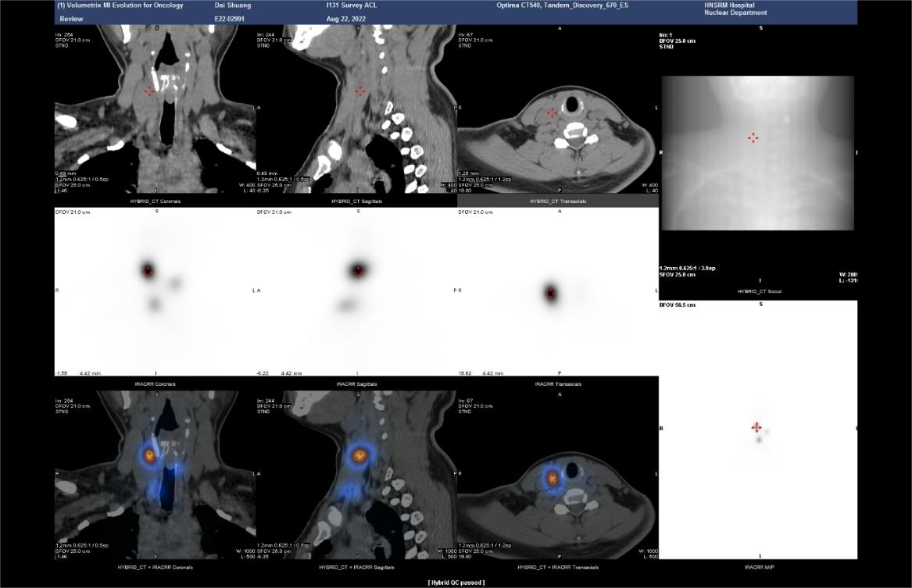Image resolution: width=912 pixels, height=588 pixels.
Task: Click the red crosshair in HYBRID_CT Sagittals view
Action: 359,91
